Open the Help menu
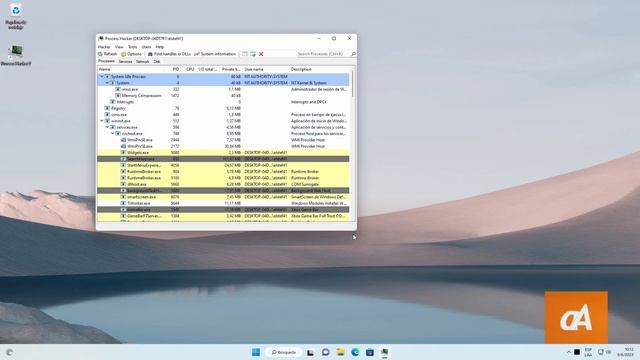 [160, 47]
